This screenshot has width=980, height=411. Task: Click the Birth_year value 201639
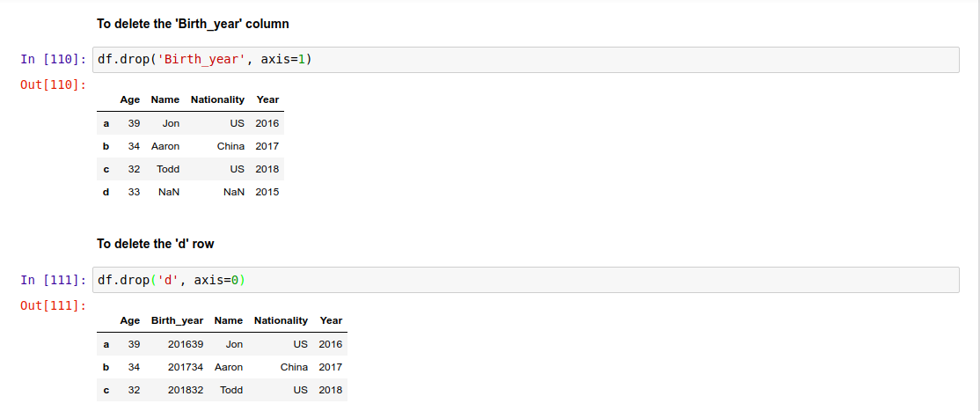(186, 344)
